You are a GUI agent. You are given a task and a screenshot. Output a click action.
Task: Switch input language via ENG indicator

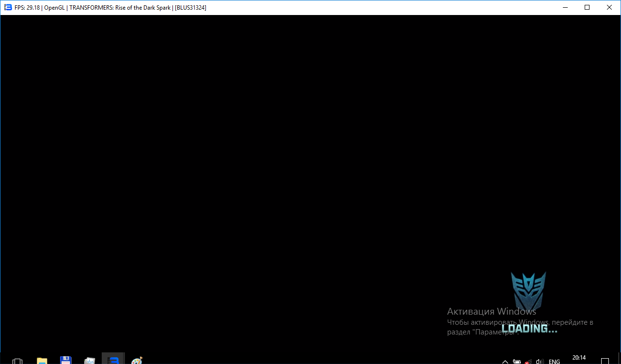[554, 361]
